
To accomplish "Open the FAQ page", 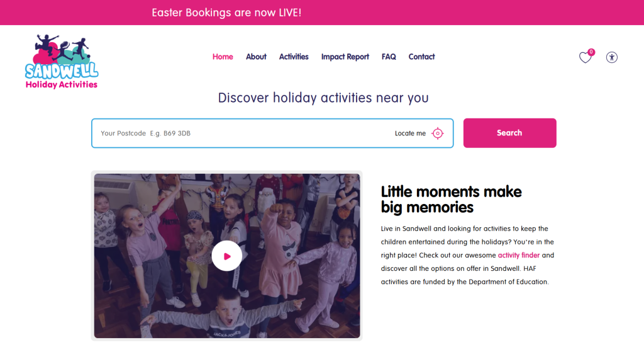I will coord(389,57).
